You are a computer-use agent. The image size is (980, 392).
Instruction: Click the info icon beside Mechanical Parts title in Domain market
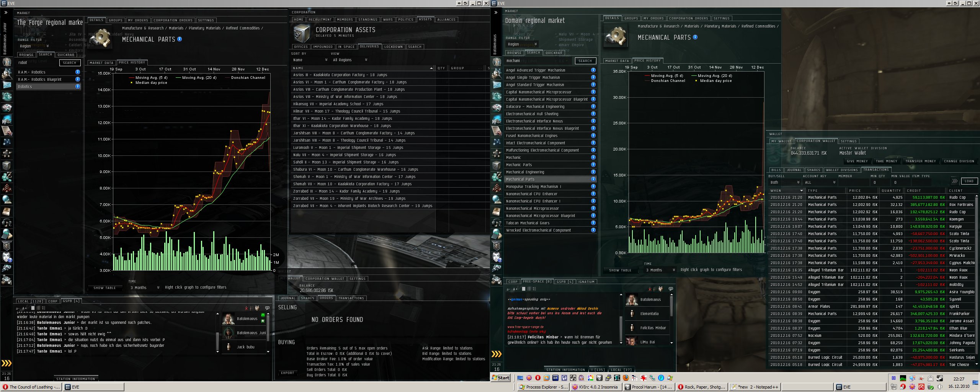(695, 37)
